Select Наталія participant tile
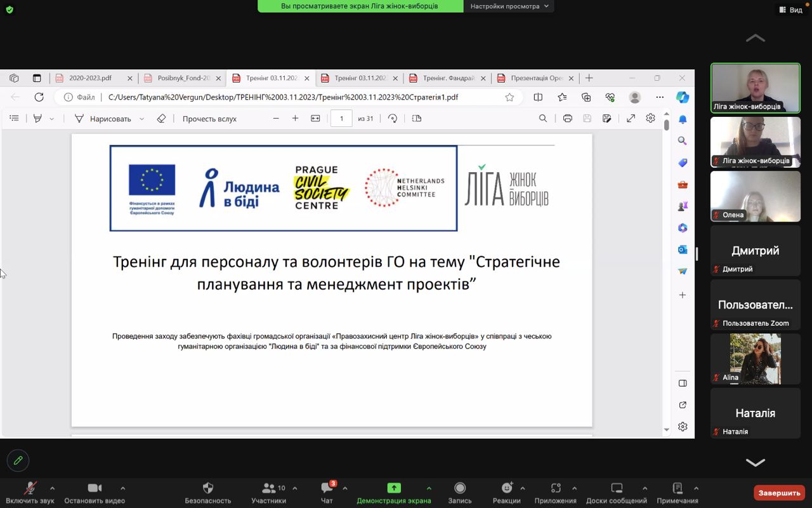Viewport: 812px width, 508px height. click(x=756, y=413)
